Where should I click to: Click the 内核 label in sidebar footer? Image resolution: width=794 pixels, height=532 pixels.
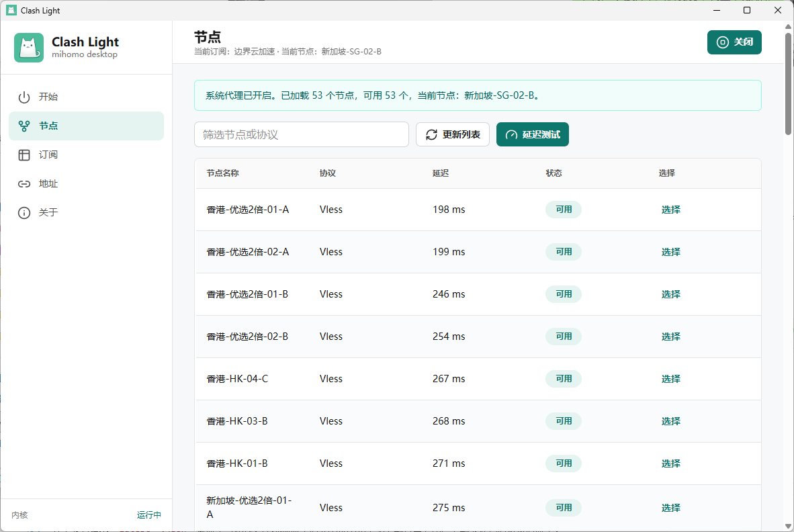(19, 515)
